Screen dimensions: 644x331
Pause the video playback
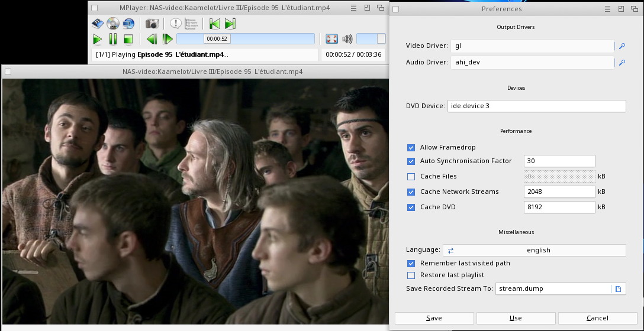point(113,39)
